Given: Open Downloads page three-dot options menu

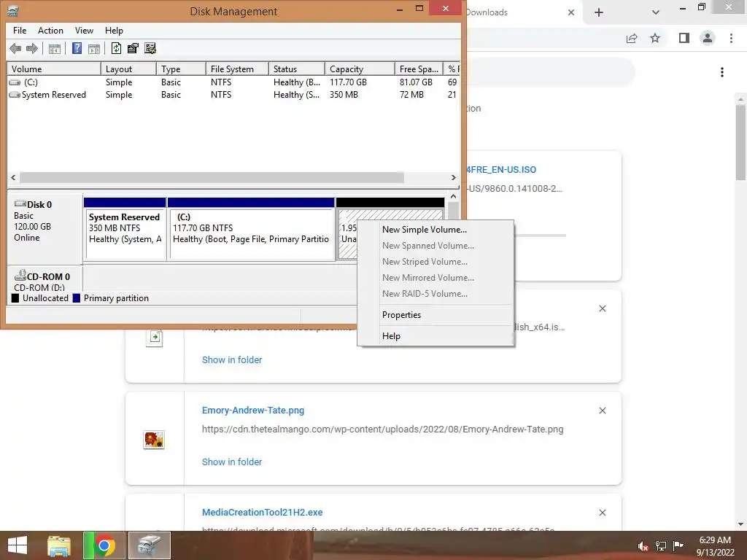Looking at the screenshot, I should pyautogui.click(x=722, y=72).
